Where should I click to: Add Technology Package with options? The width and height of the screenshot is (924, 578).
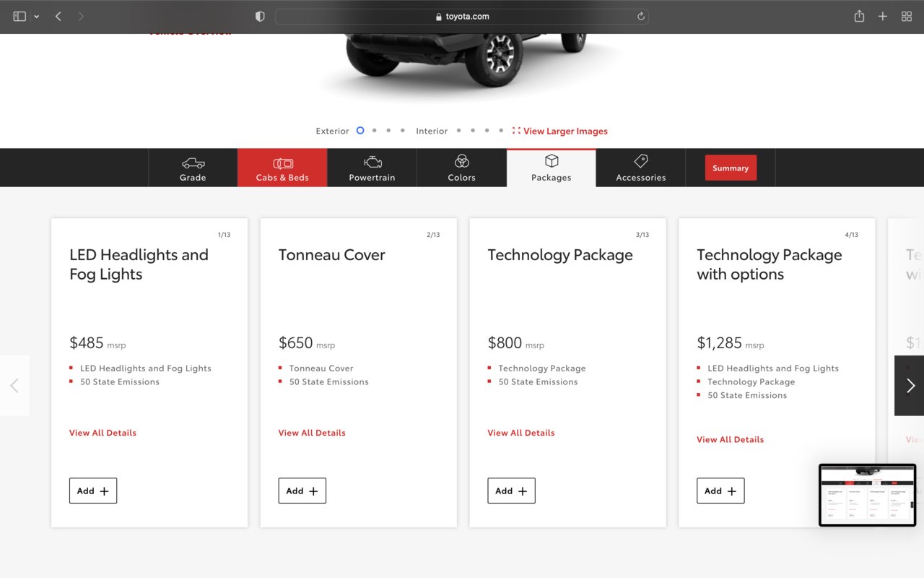(720, 491)
